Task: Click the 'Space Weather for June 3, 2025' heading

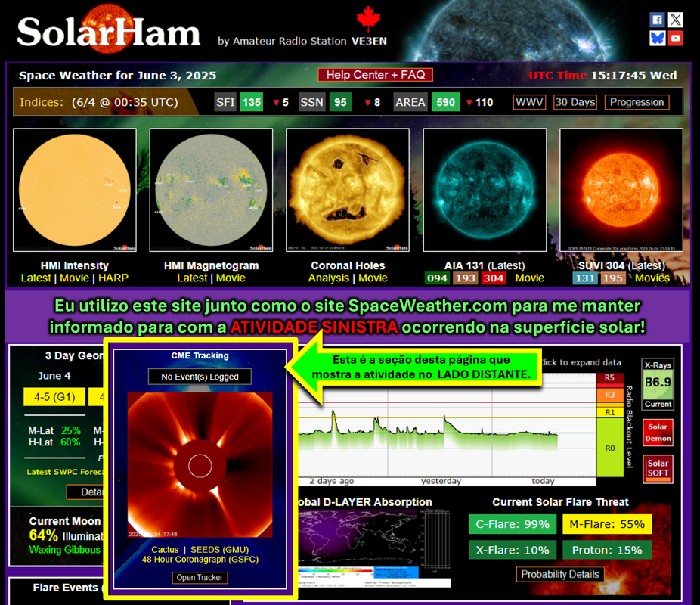Action: click(x=117, y=76)
